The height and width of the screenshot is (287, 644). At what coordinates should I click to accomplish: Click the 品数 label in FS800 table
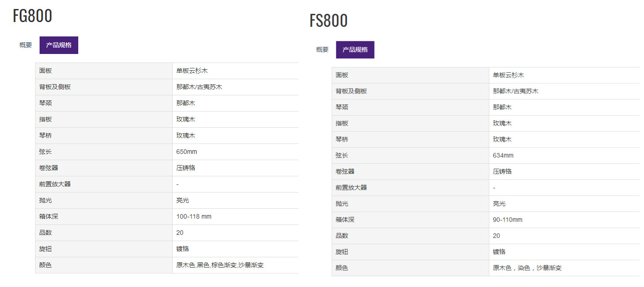(x=342, y=236)
